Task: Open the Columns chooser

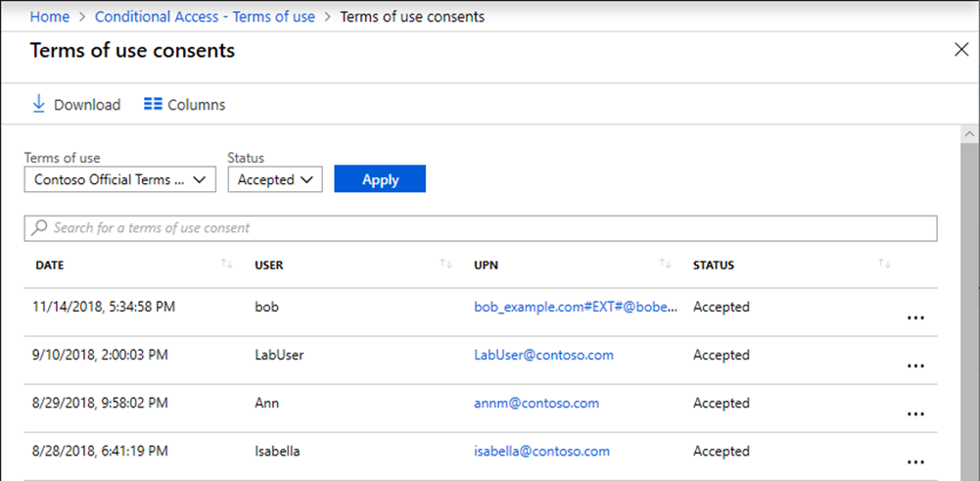Action: click(x=184, y=105)
